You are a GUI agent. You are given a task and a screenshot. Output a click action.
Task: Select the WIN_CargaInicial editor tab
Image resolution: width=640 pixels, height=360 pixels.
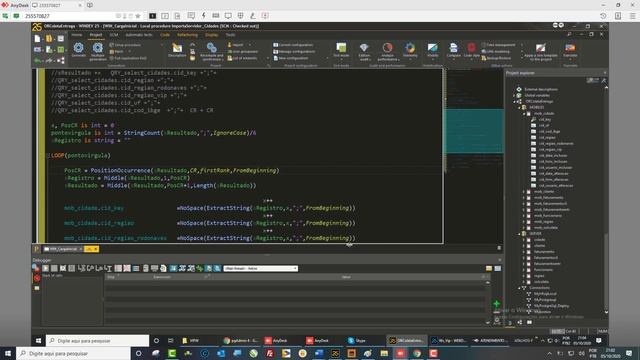(63, 249)
